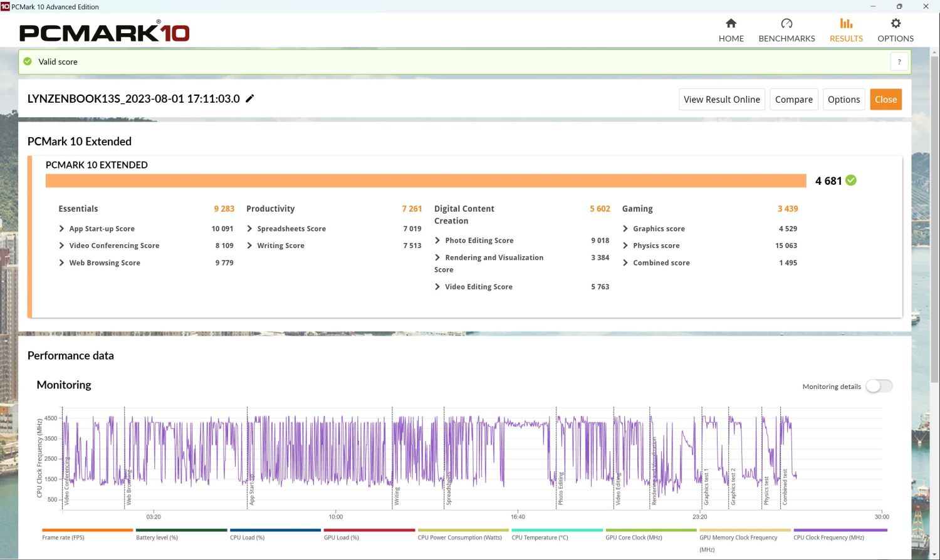Screen dimensions: 940x560
Task: Click the Writing marker in chart
Action: [x=397, y=496]
